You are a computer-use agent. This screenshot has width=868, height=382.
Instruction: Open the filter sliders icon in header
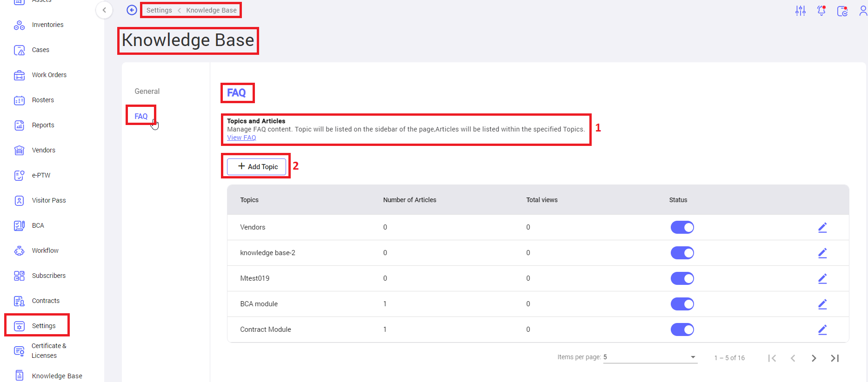pos(800,11)
